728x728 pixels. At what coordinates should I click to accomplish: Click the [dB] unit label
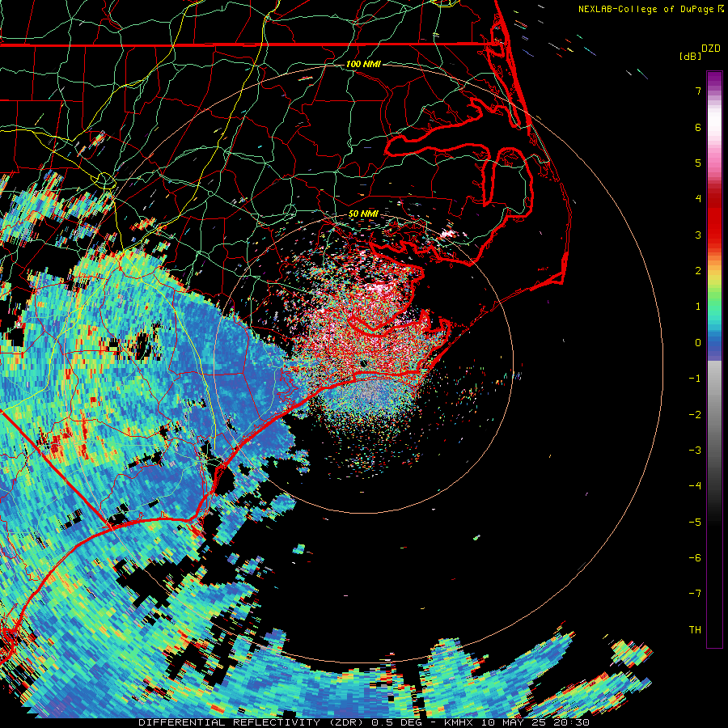click(x=691, y=56)
